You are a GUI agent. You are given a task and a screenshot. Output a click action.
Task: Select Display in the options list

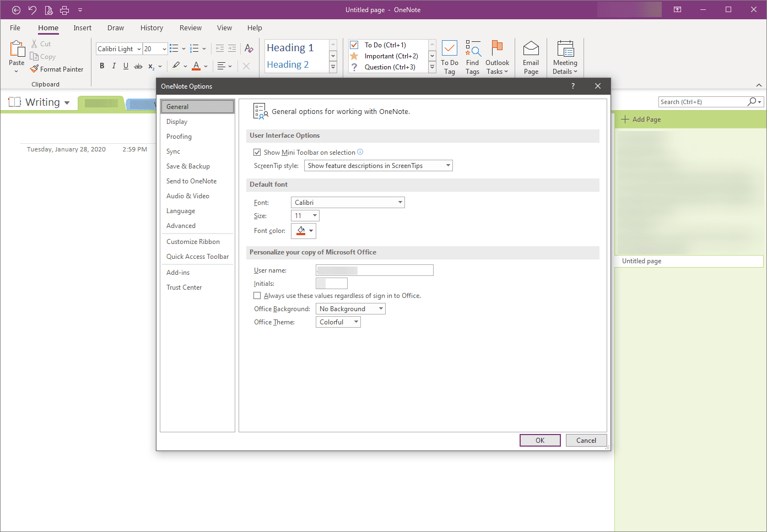coord(197,122)
